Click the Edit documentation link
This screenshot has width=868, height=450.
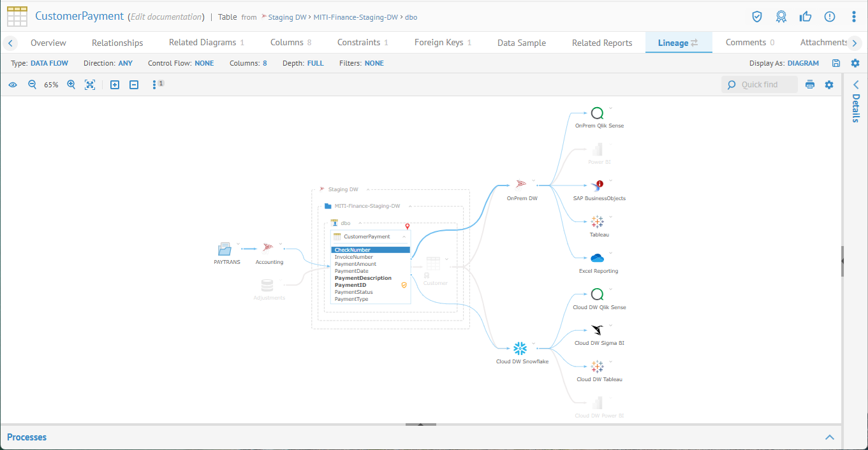[166, 17]
